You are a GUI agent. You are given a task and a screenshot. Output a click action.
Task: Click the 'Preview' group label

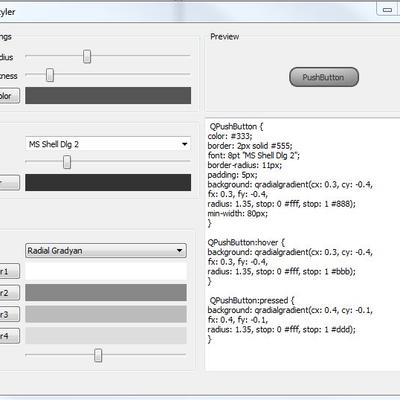[x=225, y=36]
